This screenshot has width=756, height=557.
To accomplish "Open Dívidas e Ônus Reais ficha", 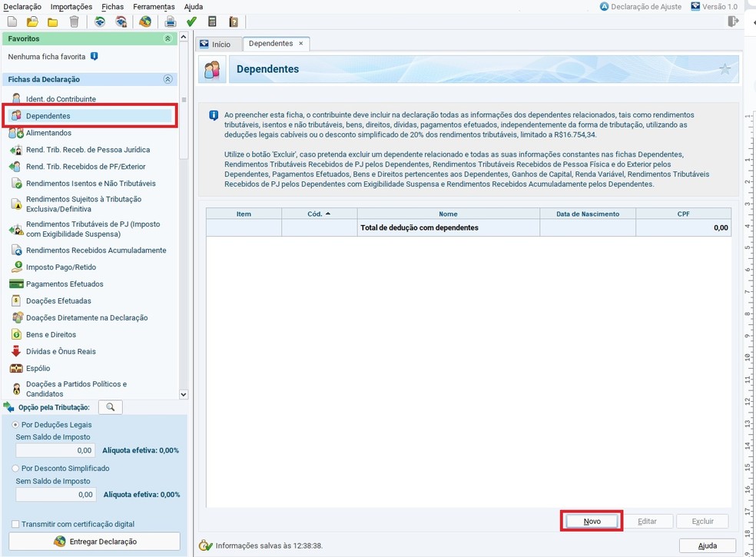I will coord(61,352).
